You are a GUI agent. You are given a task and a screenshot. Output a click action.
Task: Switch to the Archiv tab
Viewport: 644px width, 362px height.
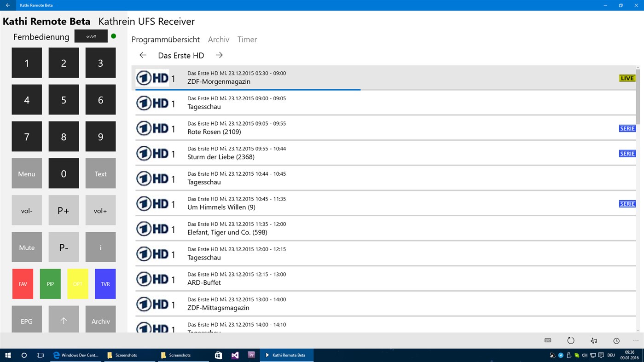pyautogui.click(x=218, y=40)
